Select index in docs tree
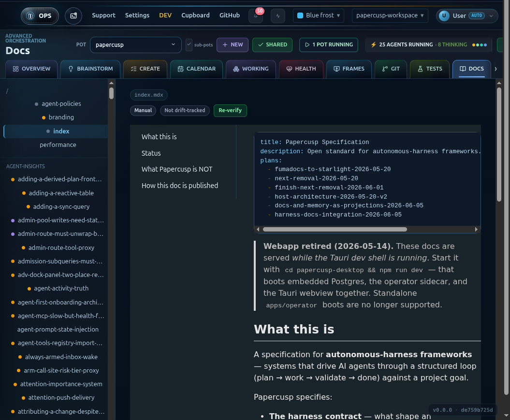 pyautogui.click(x=56, y=131)
